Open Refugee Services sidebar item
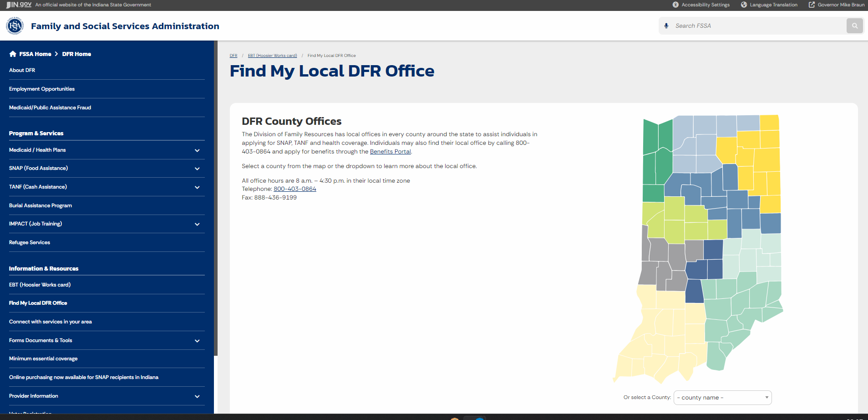 click(30, 242)
